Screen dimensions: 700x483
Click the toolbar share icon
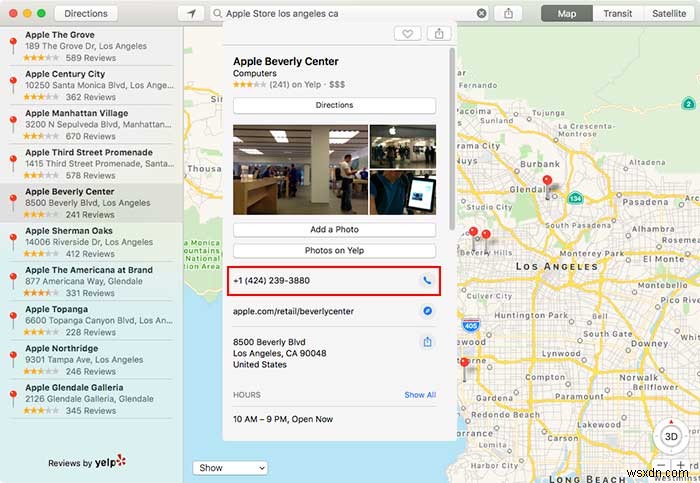click(x=508, y=13)
